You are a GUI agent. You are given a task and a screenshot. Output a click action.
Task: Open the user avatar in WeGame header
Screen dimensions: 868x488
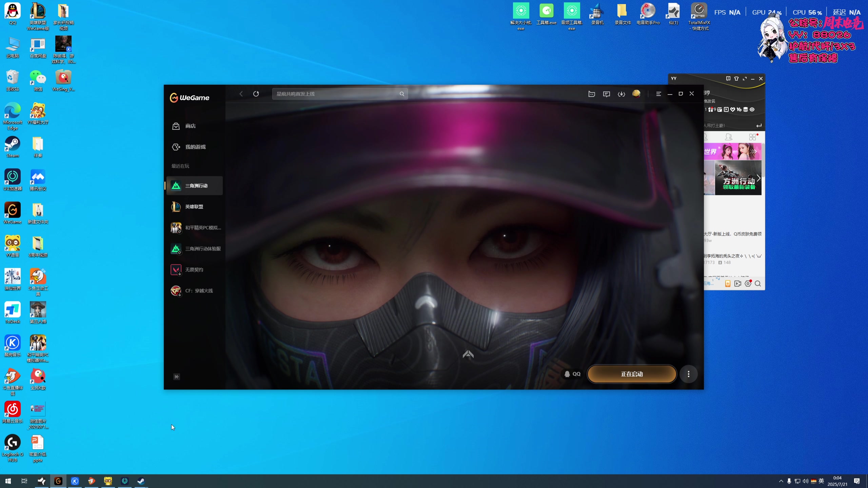636,94
